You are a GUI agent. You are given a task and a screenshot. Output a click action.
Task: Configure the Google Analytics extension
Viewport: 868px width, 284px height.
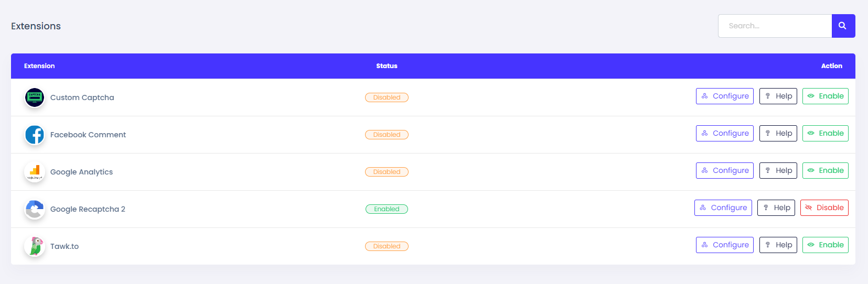724,171
